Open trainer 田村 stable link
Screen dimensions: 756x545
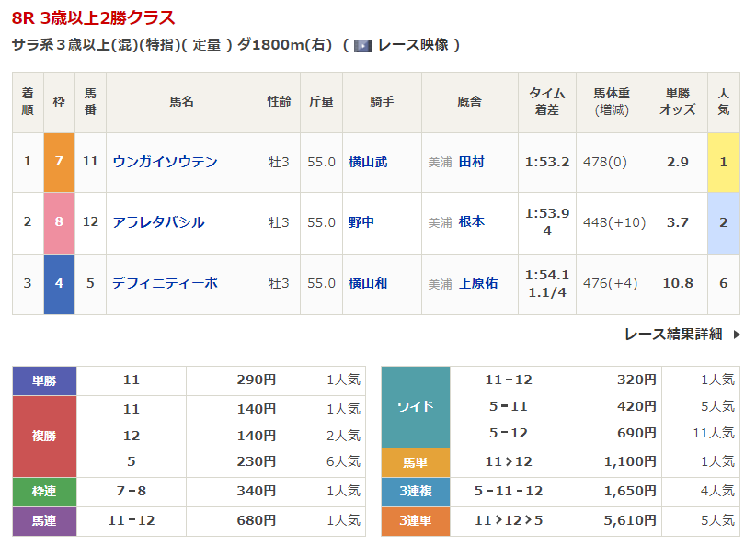[x=471, y=162]
